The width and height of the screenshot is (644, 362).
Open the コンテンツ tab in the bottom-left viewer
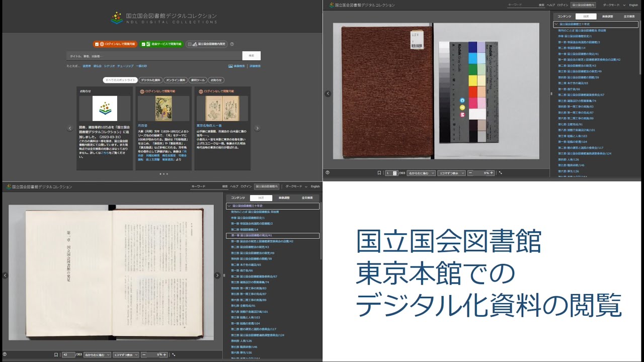(x=237, y=198)
